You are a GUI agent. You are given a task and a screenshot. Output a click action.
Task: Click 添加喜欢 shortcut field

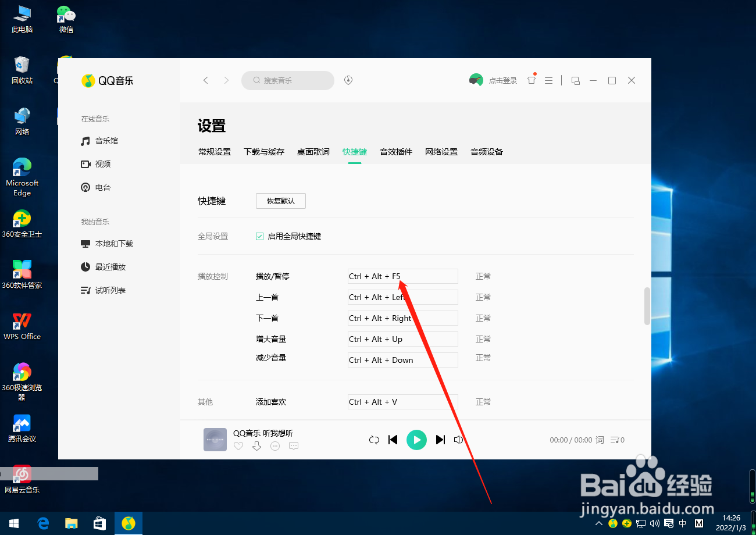[x=403, y=402]
